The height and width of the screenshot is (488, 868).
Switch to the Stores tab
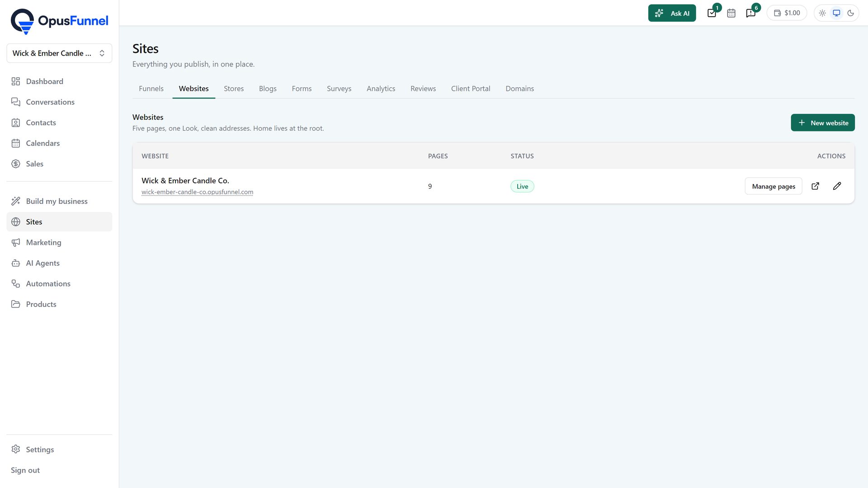(234, 89)
